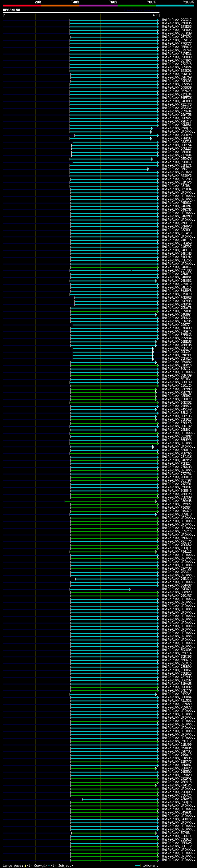Click the short alignment bar for UniRef100_A9P871

pos(100,589)
